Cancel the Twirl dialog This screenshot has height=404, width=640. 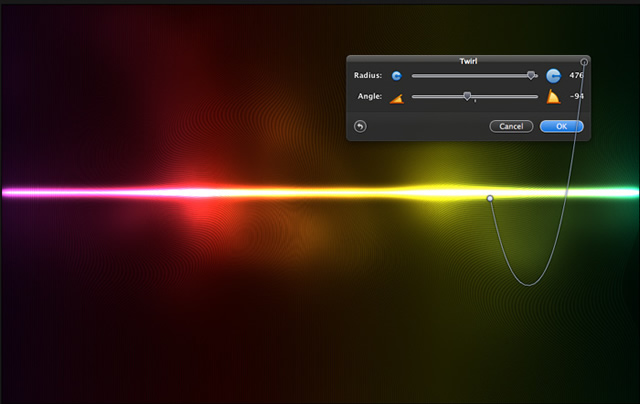511,127
